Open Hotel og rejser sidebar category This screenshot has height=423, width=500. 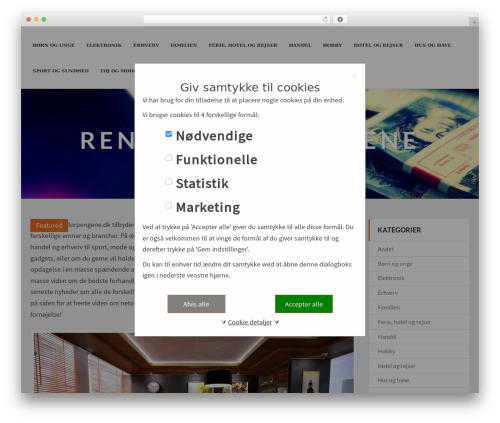coord(396,366)
